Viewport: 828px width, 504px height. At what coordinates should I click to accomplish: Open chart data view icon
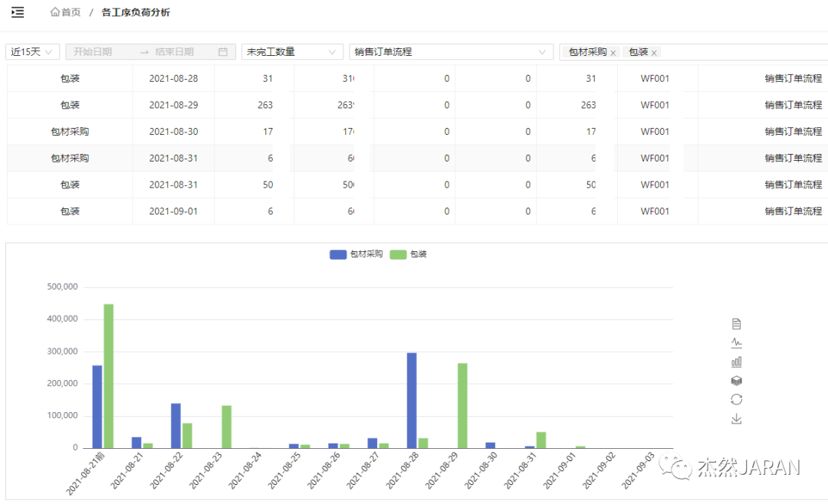736,324
